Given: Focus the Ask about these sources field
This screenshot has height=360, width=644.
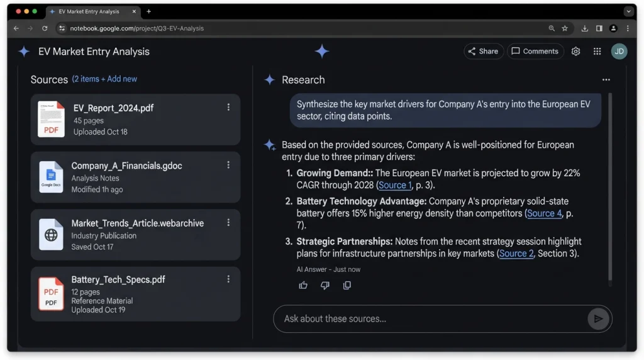Looking at the screenshot, I should [x=431, y=318].
